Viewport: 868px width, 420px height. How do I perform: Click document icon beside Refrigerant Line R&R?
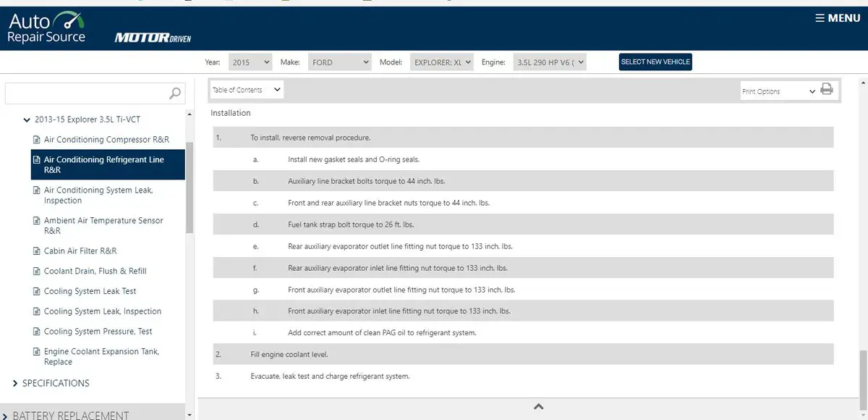coord(37,160)
